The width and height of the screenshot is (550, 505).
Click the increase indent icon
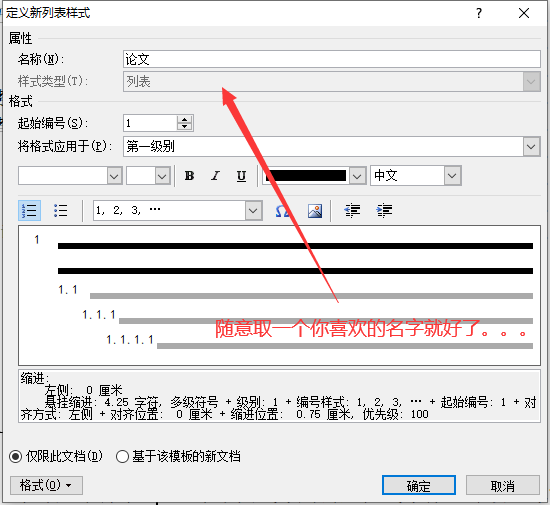[x=384, y=210]
